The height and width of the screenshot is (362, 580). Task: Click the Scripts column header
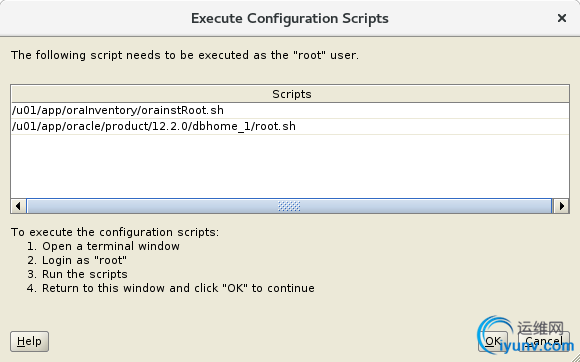coord(290,94)
